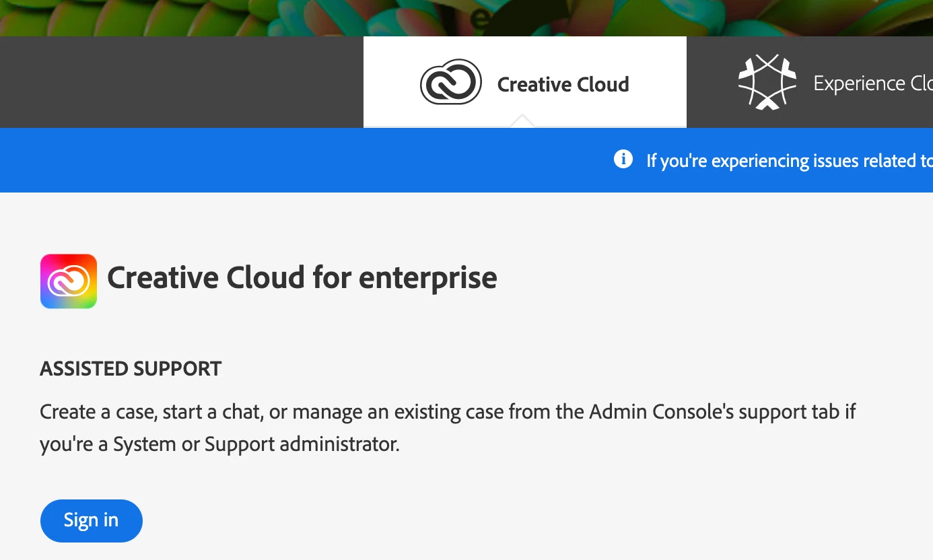Open the Experience Cloud tab
The image size is (933, 560).
810,82
